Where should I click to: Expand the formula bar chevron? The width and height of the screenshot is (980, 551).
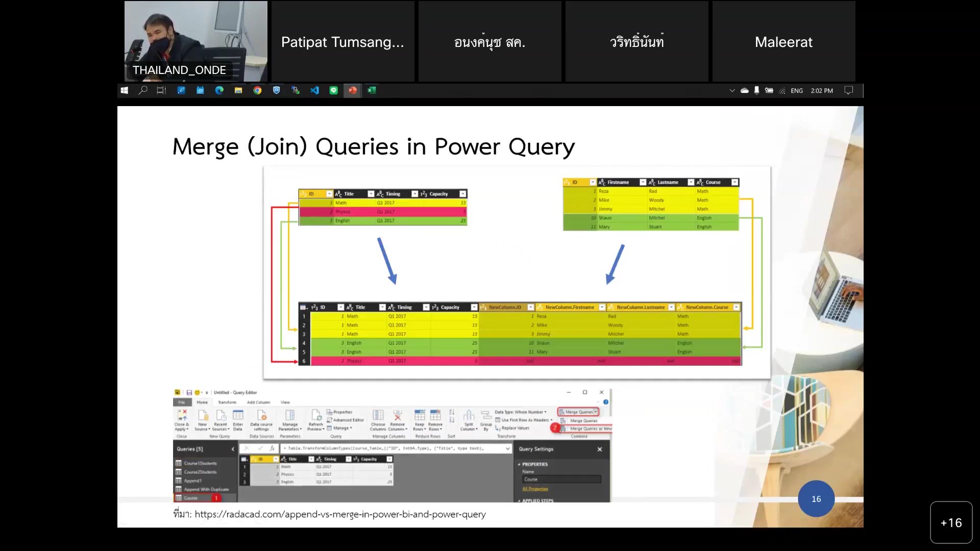tap(507, 448)
